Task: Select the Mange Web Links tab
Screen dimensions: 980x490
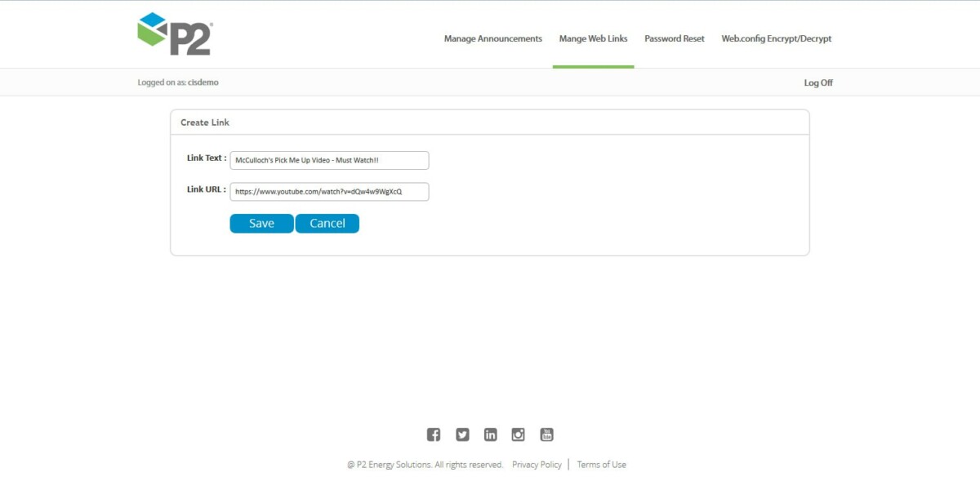Action: [593, 38]
